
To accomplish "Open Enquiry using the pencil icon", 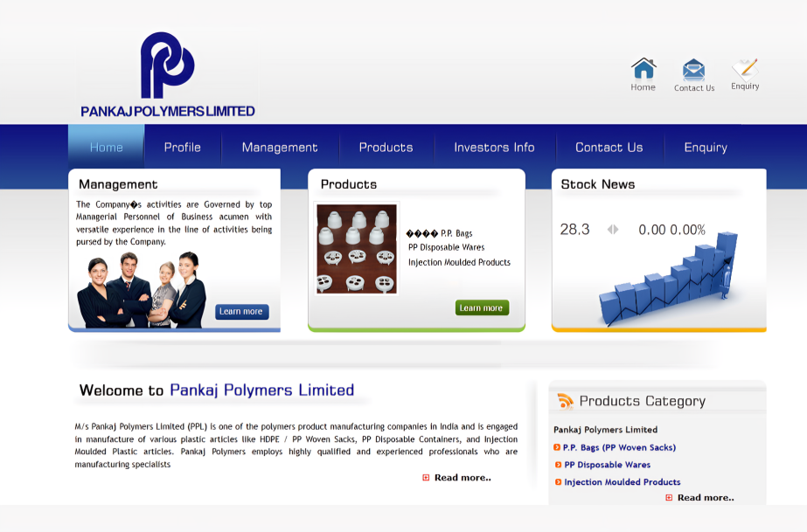I will (744, 69).
